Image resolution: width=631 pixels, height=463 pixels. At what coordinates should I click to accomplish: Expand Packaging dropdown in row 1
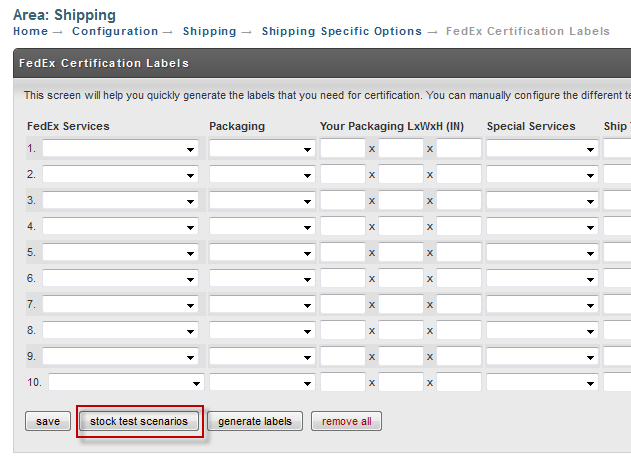[262, 149]
